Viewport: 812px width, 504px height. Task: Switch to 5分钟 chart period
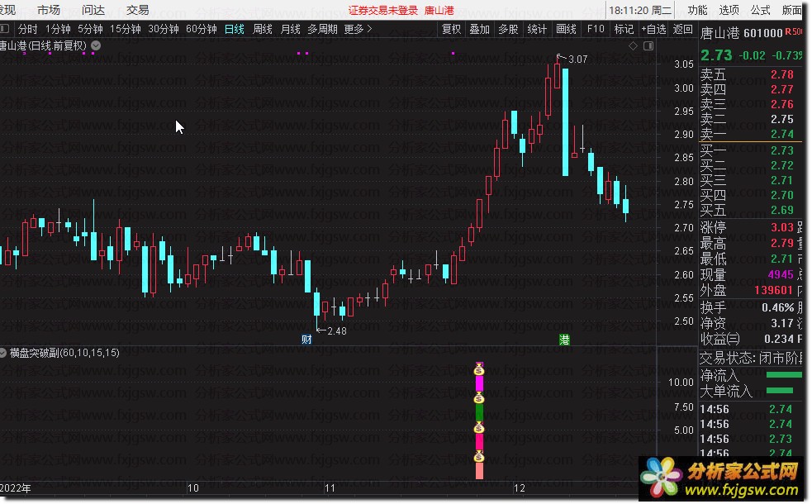coord(90,29)
